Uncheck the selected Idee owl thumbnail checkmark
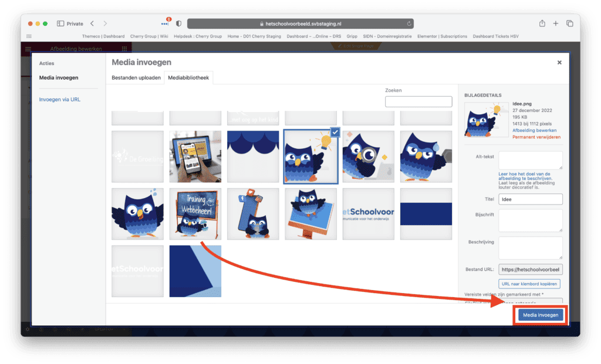601x364 pixels. click(x=335, y=133)
